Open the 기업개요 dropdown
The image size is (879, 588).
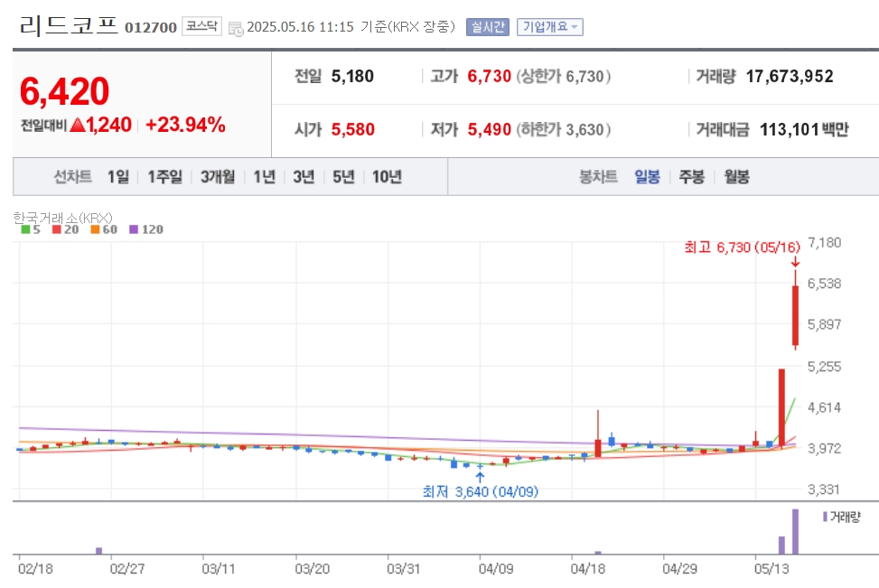point(550,27)
